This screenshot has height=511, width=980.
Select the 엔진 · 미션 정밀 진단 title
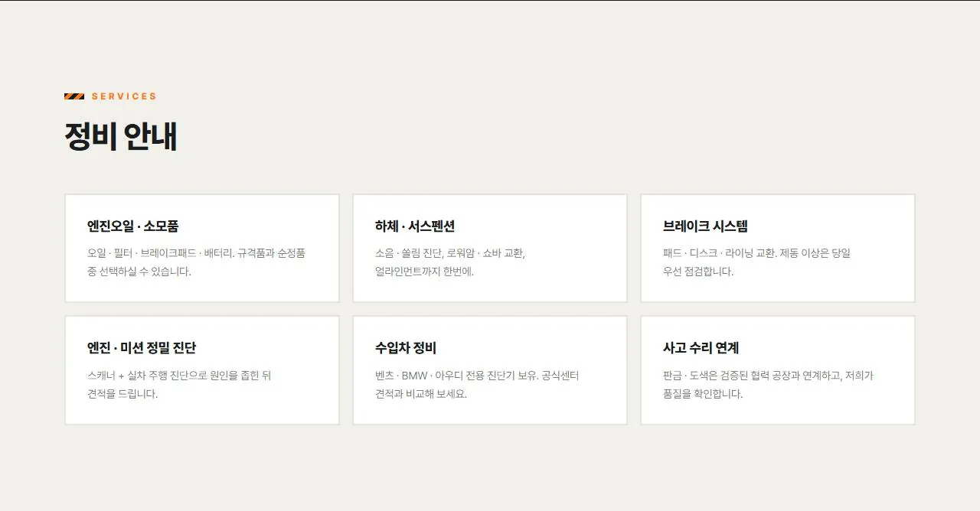coord(142,348)
